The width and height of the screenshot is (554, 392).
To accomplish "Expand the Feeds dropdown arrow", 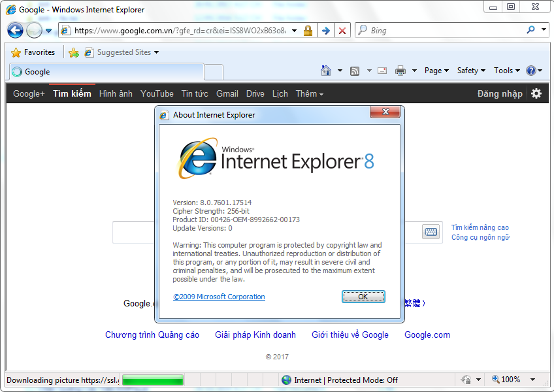I will pyautogui.click(x=369, y=71).
